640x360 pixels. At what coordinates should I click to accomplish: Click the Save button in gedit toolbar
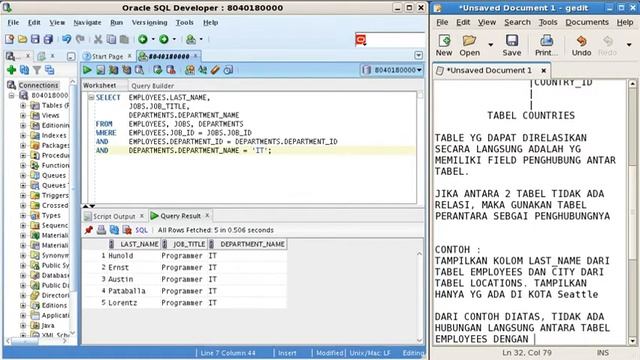click(512, 45)
